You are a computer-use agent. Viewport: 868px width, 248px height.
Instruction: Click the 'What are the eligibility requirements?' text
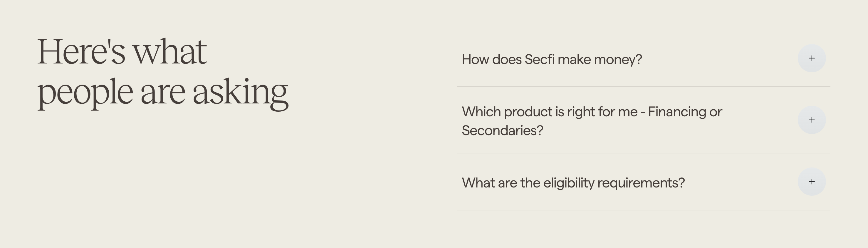[x=573, y=183]
